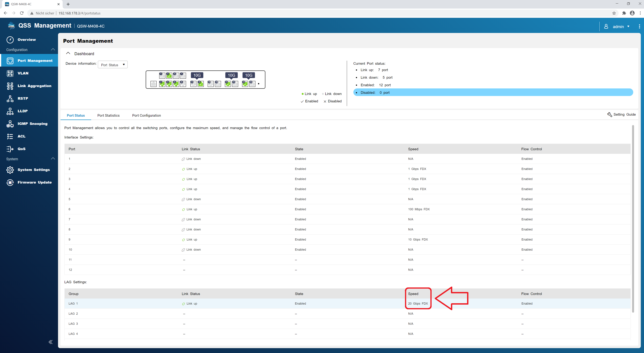This screenshot has height=353, width=644.
Task: Go to RSTP settings
Action: pyautogui.click(x=23, y=99)
